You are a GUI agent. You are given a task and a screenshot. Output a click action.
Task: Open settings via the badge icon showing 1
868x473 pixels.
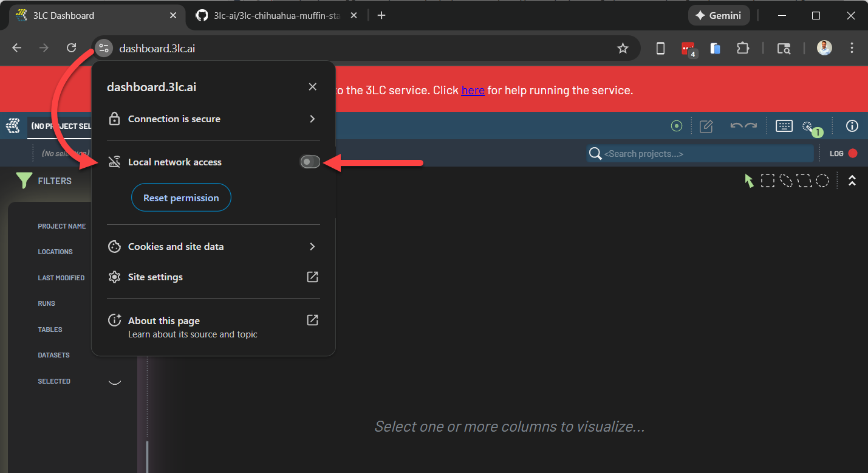pos(808,126)
